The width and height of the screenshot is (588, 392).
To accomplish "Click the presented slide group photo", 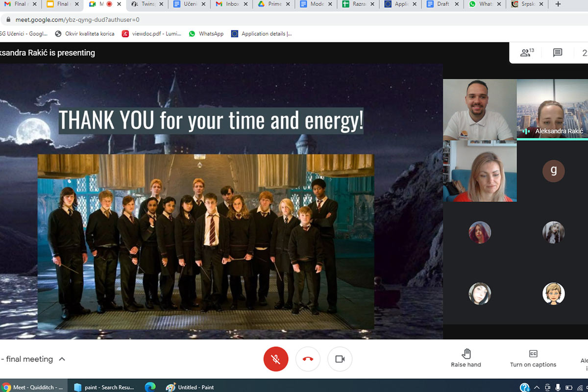I will click(206, 242).
